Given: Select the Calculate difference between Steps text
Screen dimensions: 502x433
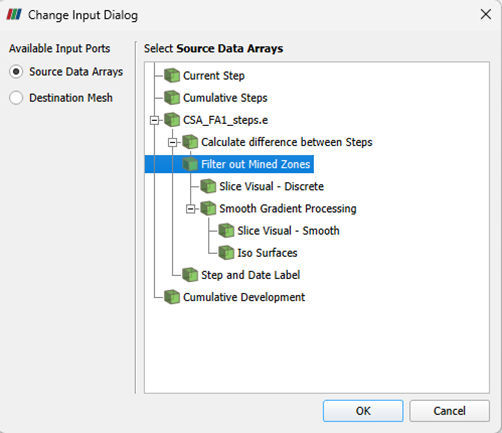Looking at the screenshot, I should pos(287,142).
